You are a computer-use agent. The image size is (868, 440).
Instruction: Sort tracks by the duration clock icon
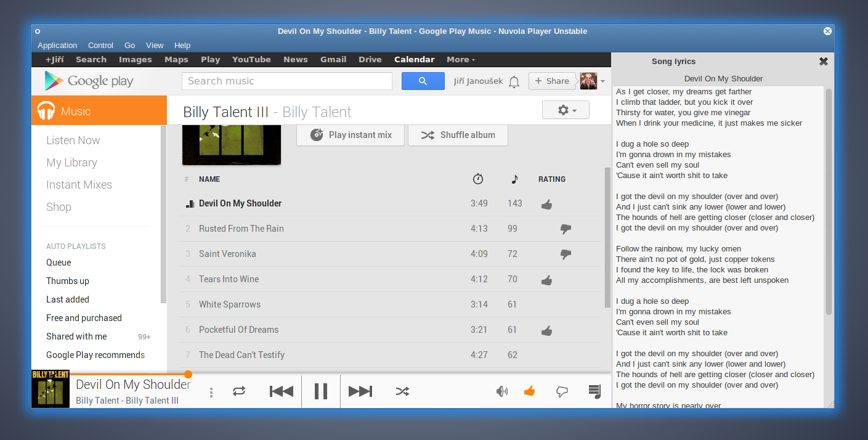click(478, 179)
